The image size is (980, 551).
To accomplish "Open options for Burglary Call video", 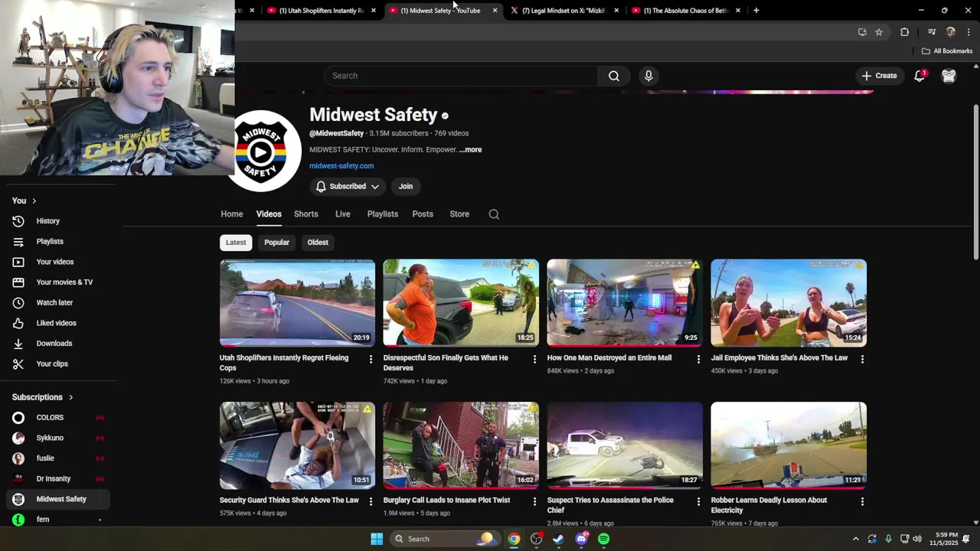I will coord(534,501).
